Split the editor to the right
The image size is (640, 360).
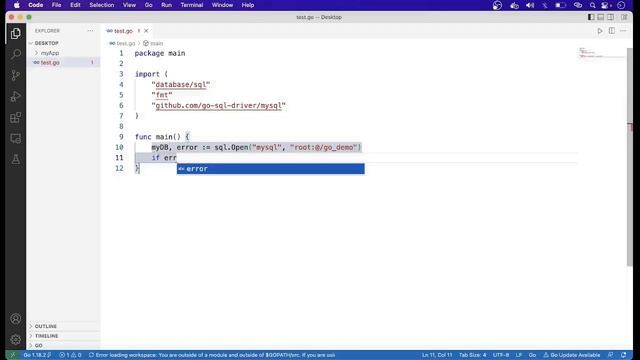point(611,31)
